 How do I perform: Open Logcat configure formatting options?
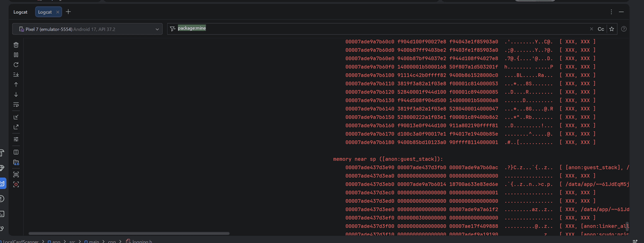point(16,139)
